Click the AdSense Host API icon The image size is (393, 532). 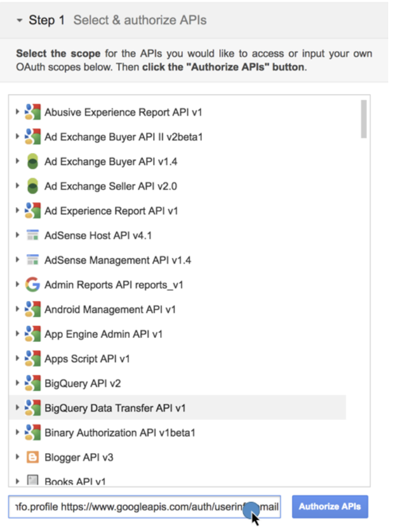coord(33,236)
